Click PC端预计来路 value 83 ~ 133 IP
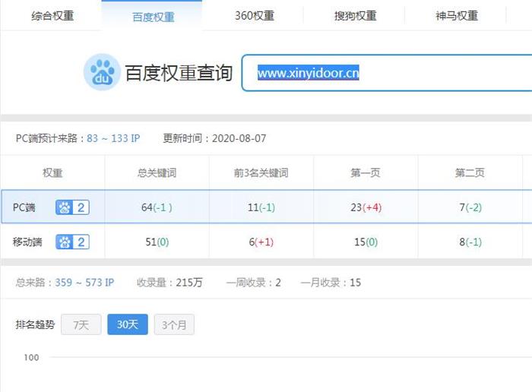Screen dimensions: 532x392 click(113, 138)
